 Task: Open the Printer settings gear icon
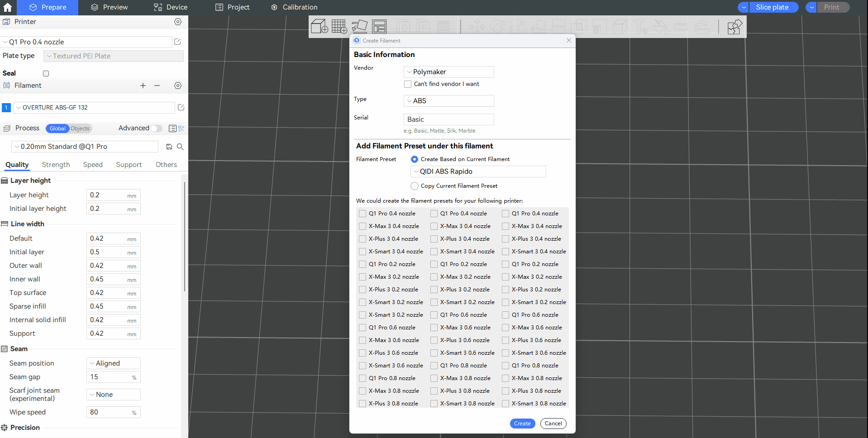point(178,22)
